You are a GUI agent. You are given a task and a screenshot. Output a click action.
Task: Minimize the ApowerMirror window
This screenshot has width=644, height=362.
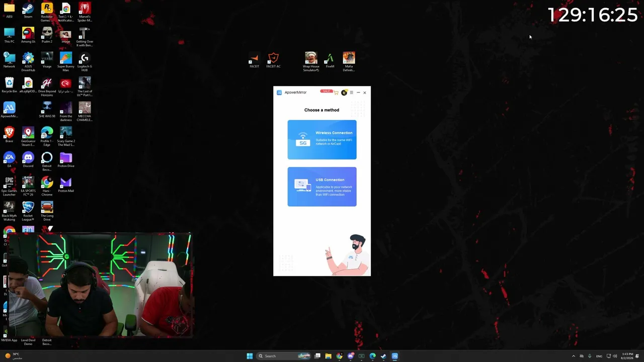[x=358, y=93]
